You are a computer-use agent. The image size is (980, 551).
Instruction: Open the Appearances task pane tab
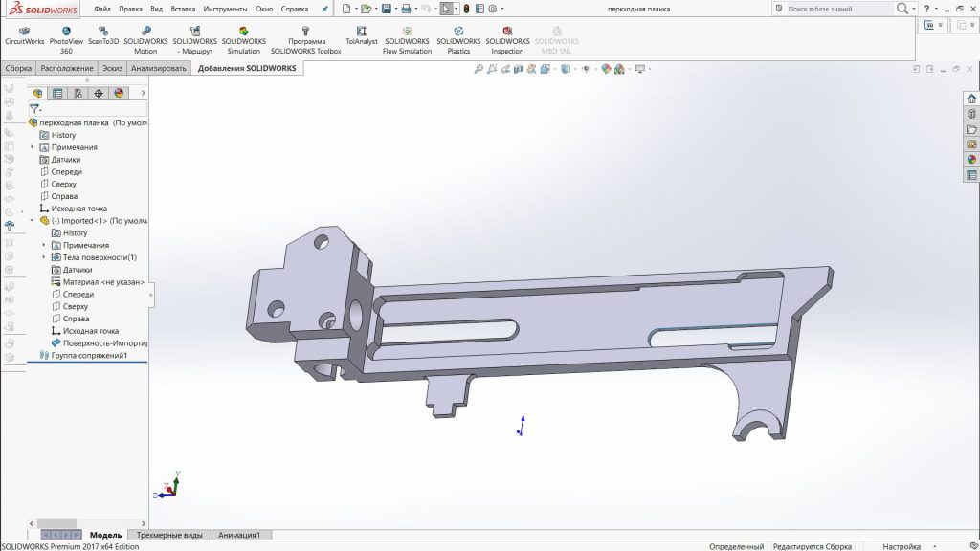971,160
